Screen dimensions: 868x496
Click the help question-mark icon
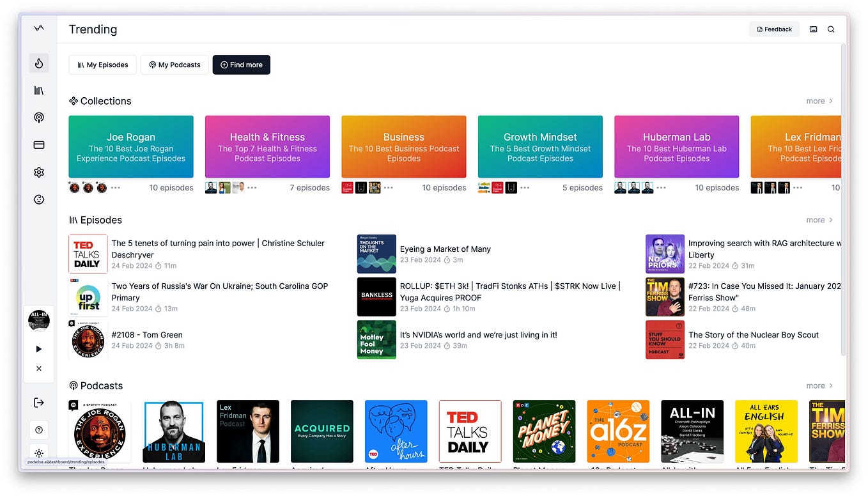39,430
